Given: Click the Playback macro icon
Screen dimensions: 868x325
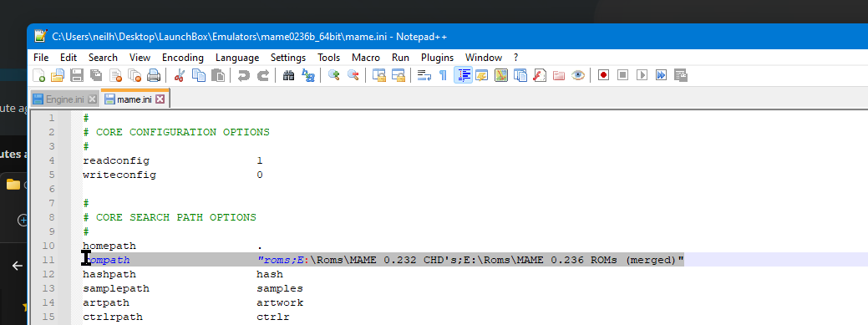Looking at the screenshot, I should pos(642,75).
